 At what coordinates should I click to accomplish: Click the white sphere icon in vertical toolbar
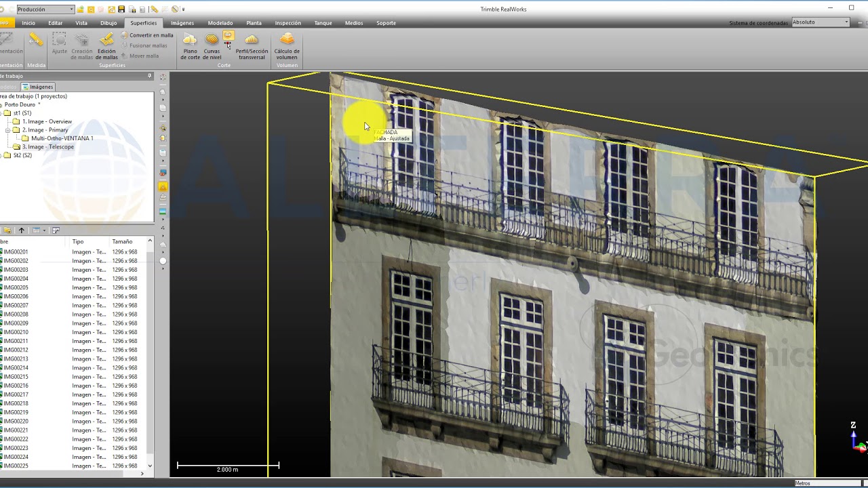[163, 261]
